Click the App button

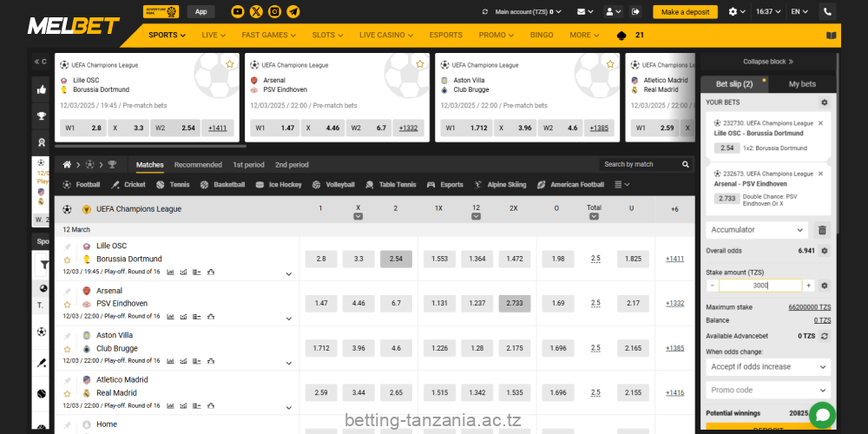(x=201, y=11)
